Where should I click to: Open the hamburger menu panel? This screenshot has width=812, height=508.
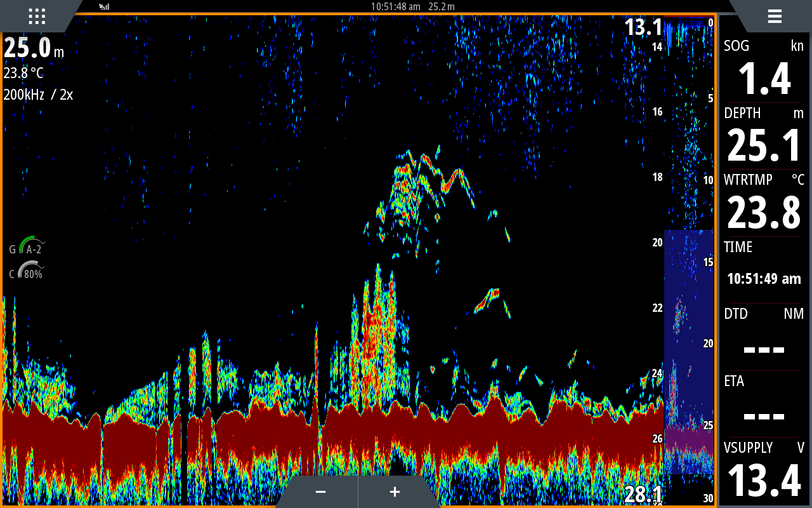(x=774, y=16)
